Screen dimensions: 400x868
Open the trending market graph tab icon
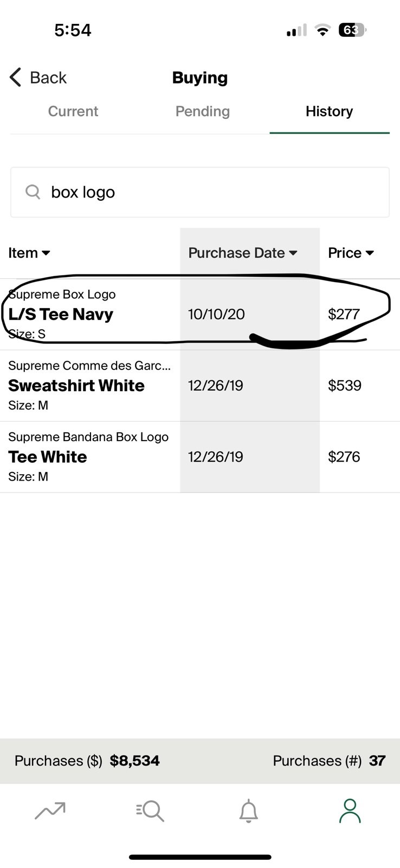[50, 810]
